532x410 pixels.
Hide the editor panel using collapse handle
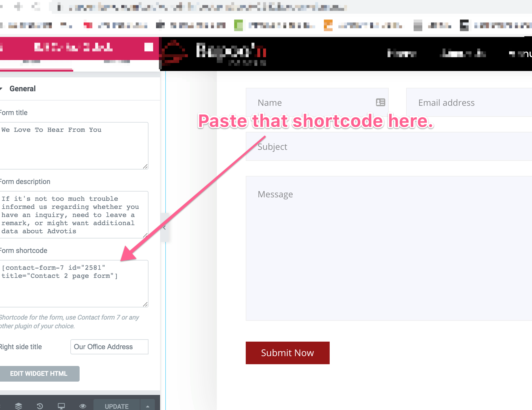tap(164, 227)
